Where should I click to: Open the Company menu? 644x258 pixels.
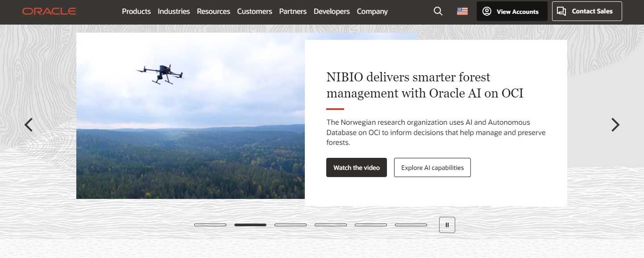pos(372,11)
